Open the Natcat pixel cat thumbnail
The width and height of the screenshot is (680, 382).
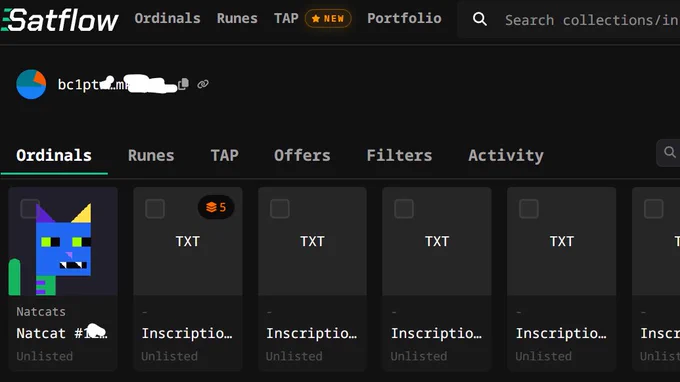(63, 242)
